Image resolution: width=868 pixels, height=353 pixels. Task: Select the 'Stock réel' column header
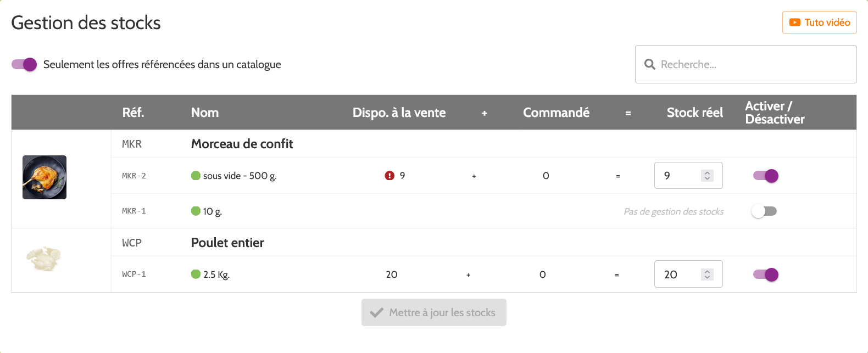coord(694,112)
